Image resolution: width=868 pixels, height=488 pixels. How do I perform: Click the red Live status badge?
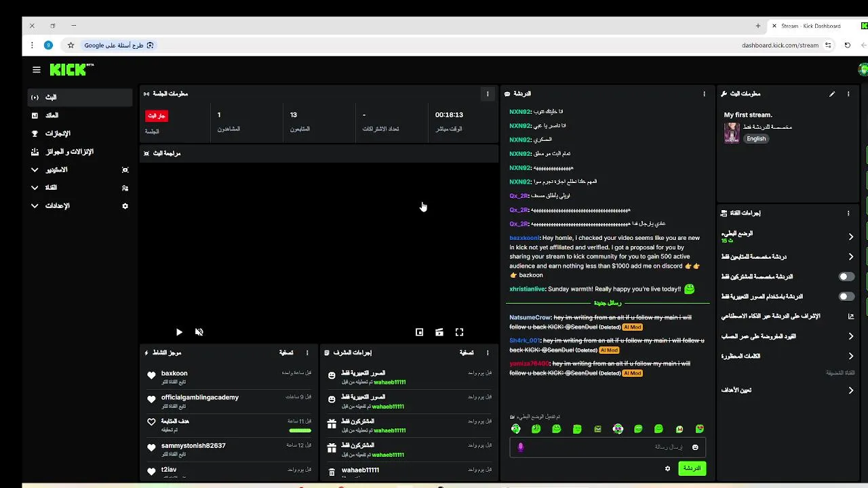coord(156,116)
